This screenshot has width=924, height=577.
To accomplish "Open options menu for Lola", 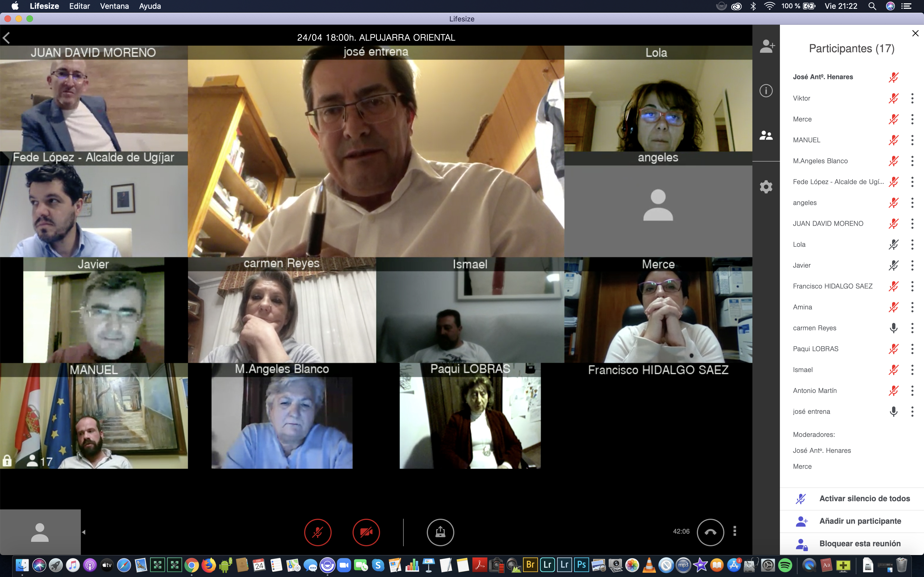I will (x=912, y=245).
